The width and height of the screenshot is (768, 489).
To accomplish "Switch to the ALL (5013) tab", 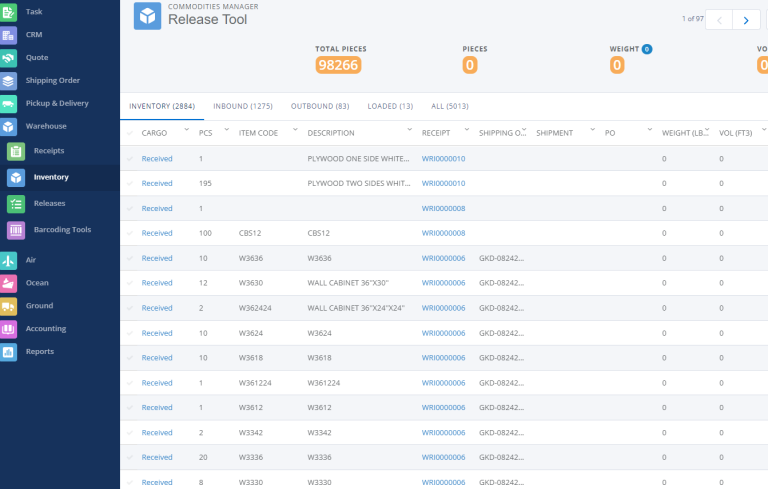I will (450, 106).
